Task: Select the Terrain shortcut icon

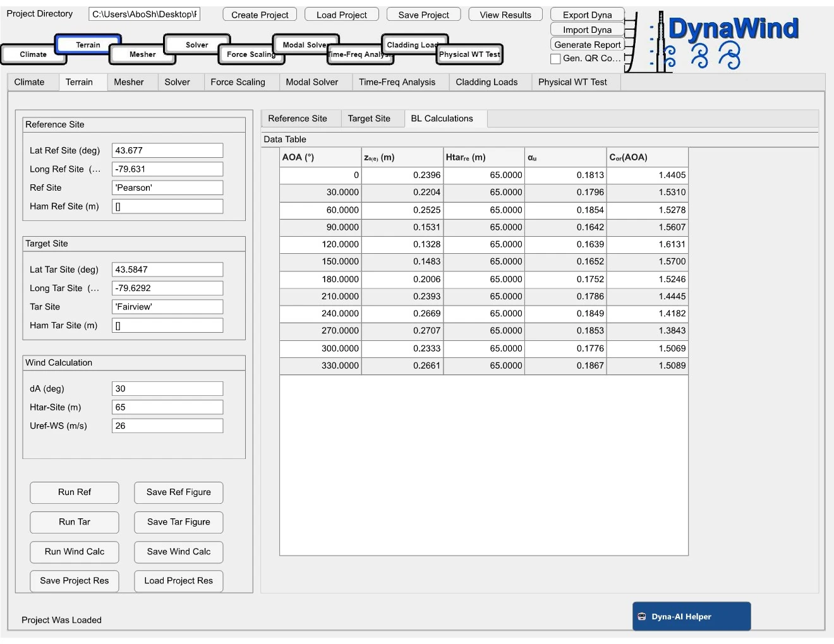Action: click(x=88, y=45)
